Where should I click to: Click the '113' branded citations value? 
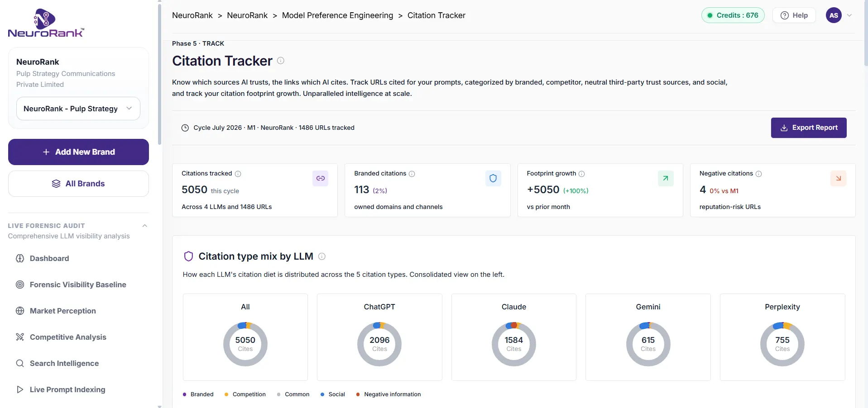(362, 190)
